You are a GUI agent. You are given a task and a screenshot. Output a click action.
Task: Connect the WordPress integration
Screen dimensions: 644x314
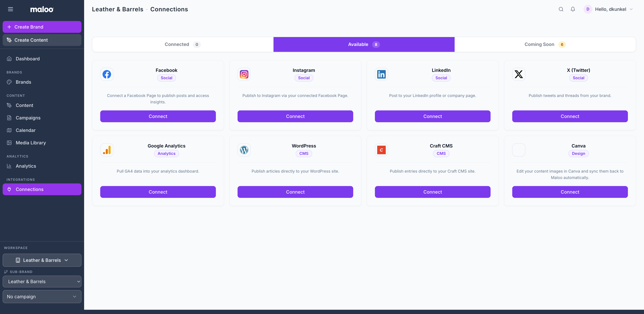pos(295,192)
